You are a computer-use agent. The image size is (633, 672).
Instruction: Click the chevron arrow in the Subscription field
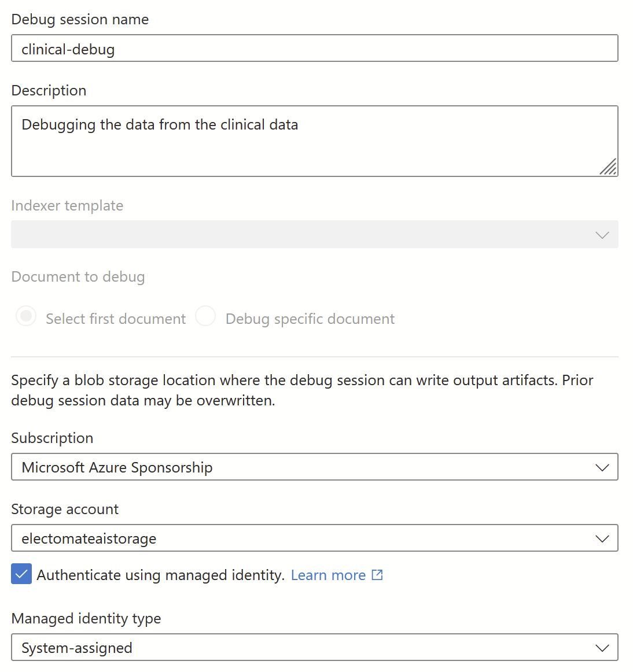(x=602, y=467)
